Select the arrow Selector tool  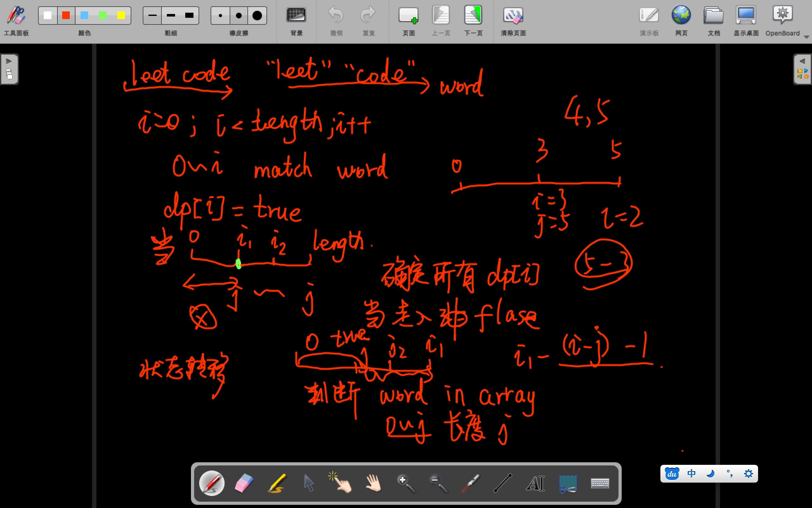(309, 484)
